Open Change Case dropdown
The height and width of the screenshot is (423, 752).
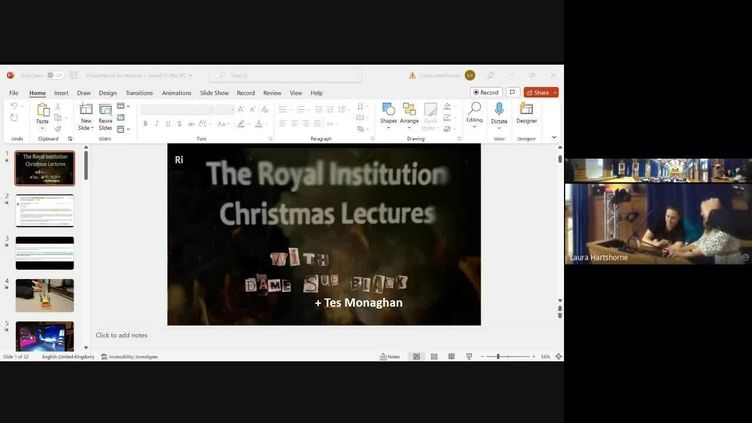click(223, 124)
